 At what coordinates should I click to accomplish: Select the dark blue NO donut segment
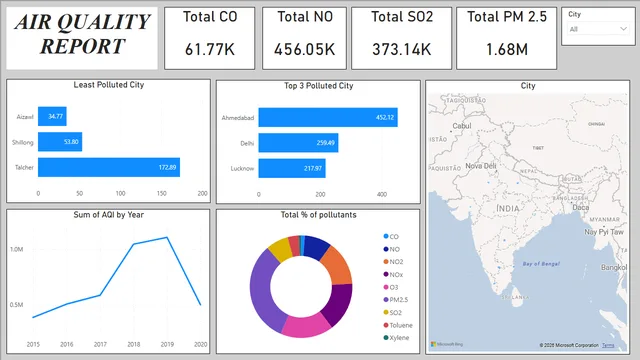(316, 247)
